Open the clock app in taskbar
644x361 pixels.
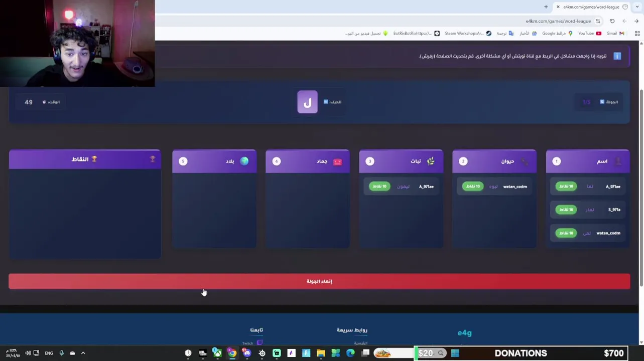[188, 353]
